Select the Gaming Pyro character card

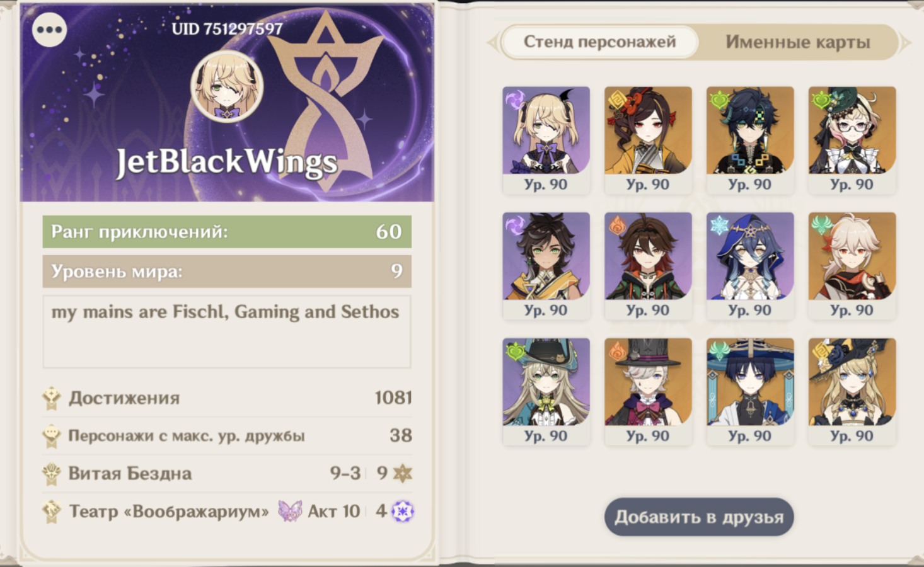coord(648,266)
